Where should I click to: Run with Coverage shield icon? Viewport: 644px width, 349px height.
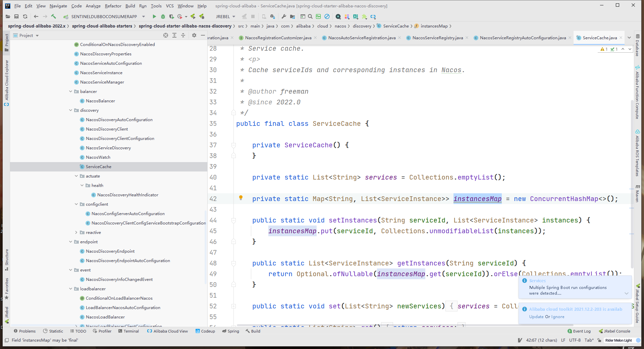[171, 16]
